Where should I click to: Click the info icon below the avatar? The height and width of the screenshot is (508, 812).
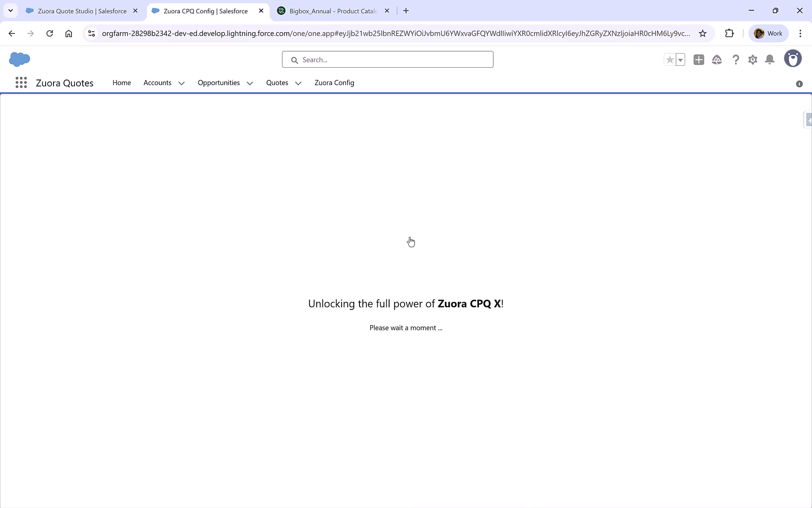pos(798,83)
